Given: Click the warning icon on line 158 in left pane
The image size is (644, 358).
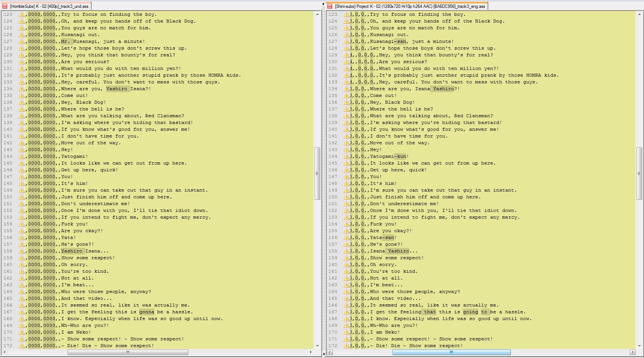Looking at the screenshot, I should [22, 251].
